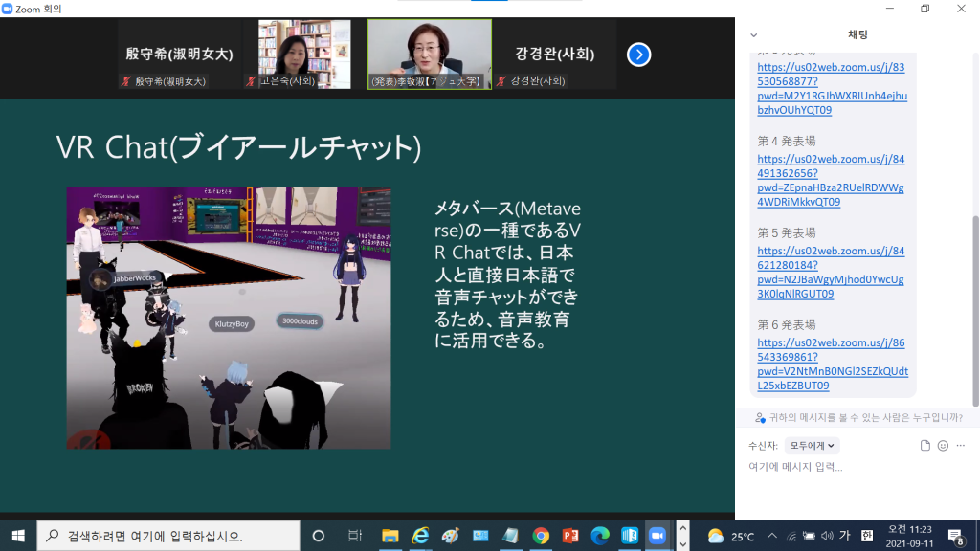Image resolution: width=980 pixels, height=551 pixels.
Task: Open the 第5発表場 Zoom link
Action: click(x=831, y=273)
